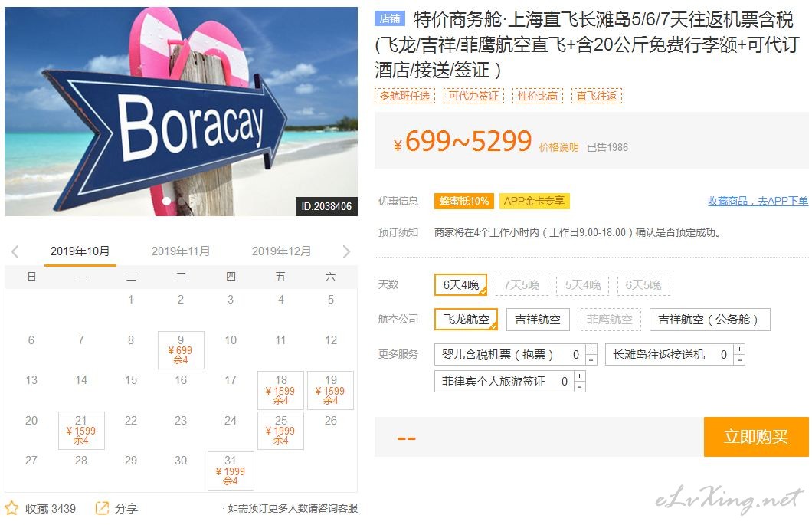Open the 店铺 shop badge
This screenshot has height=525, width=812.
tap(389, 18)
